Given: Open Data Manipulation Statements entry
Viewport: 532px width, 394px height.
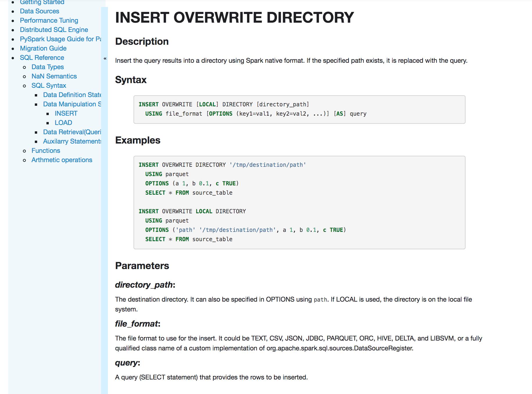Looking at the screenshot, I should pyautogui.click(x=72, y=104).
